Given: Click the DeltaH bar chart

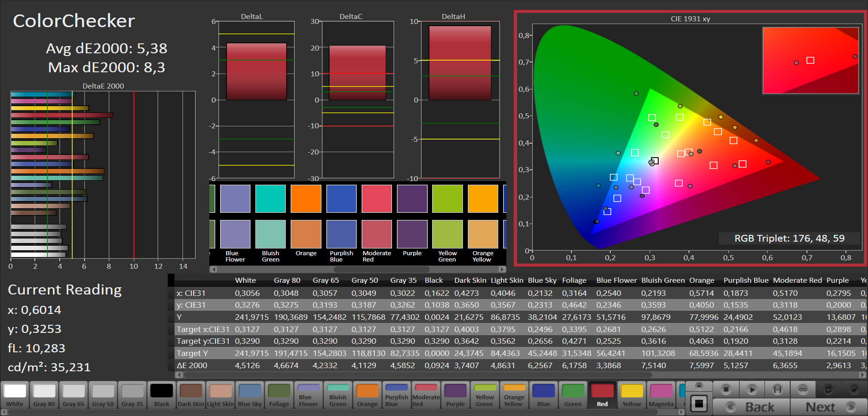Looking at the screenshot, I should tap(460, 63).
